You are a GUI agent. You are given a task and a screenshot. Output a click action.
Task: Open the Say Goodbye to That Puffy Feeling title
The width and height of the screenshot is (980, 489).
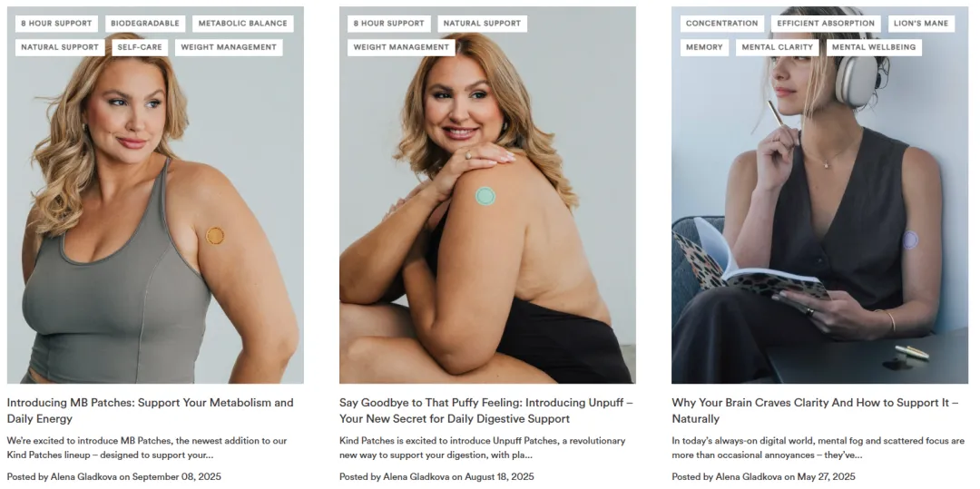(481, 410)
